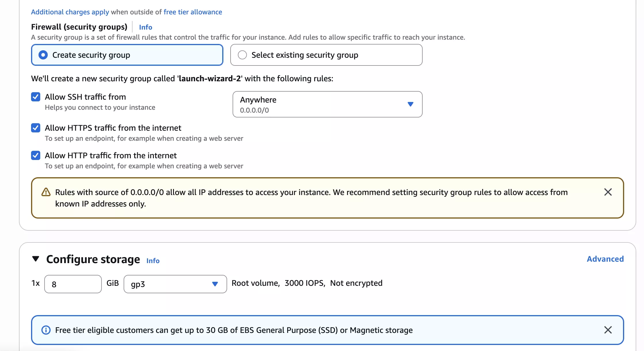Follow the Additional charges apply link

(70, 12)
